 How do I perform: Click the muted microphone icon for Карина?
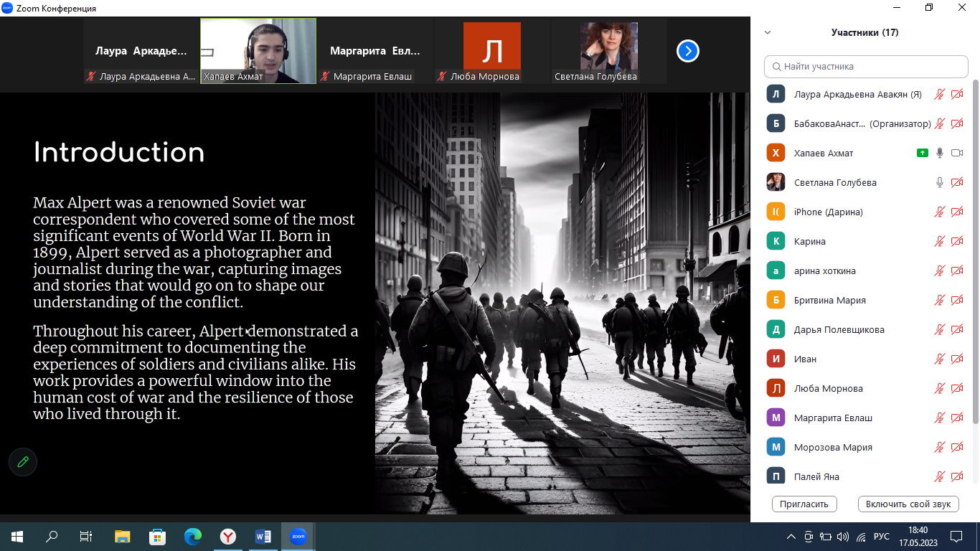939,241
